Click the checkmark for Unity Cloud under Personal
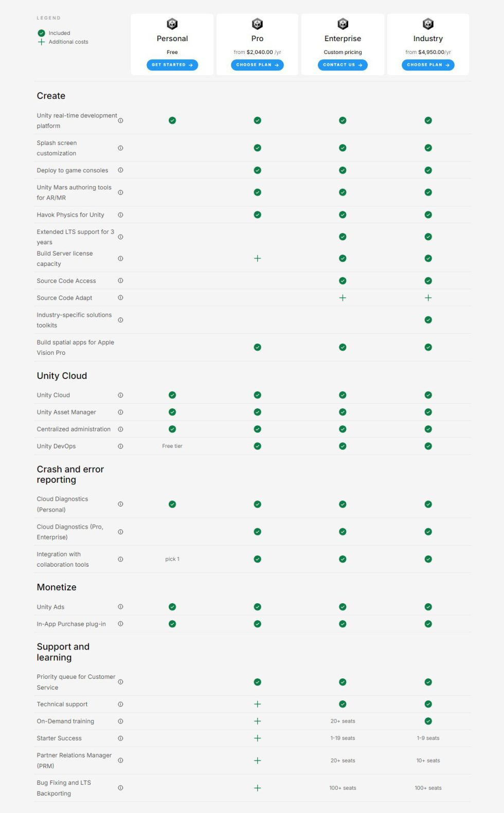Image resolution: width=504 pixels, height=813 pixels. 172,395
